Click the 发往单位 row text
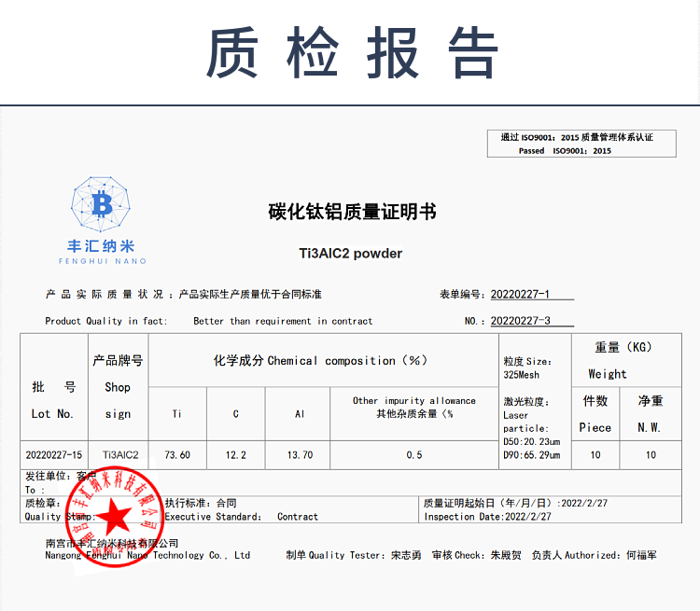The height and width of the screenshot is (611, 700). tap(61, 477)
